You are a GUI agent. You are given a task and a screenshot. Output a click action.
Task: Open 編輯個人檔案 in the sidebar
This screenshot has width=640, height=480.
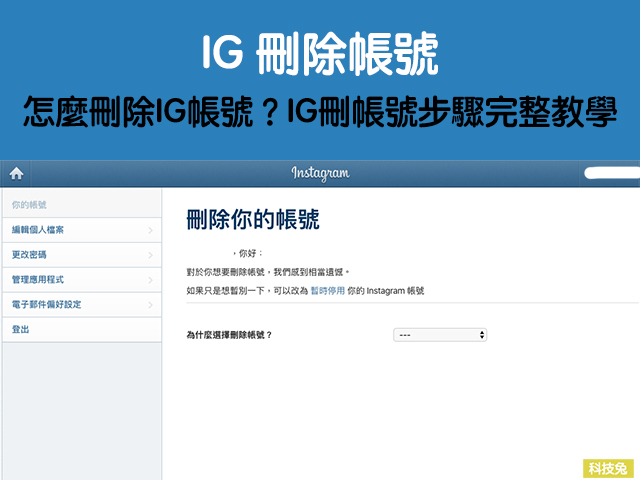pyautogui.click(x=82, y=230)
